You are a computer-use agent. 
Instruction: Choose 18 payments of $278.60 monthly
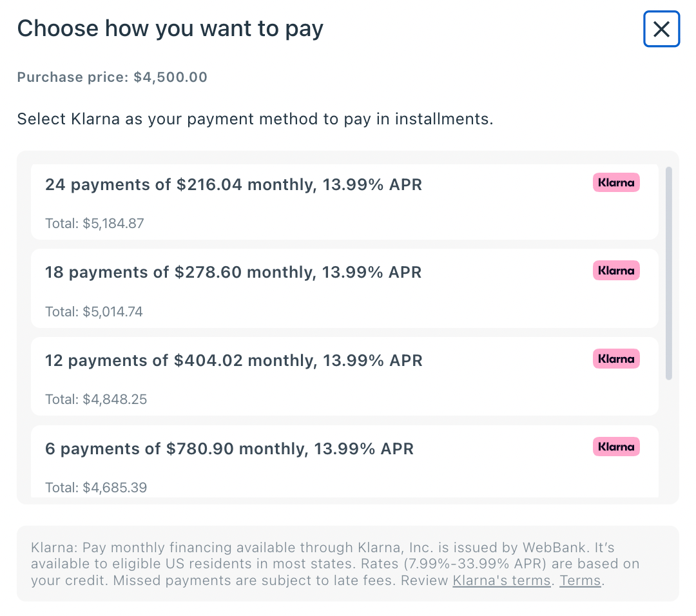click(x=233, y=273)
